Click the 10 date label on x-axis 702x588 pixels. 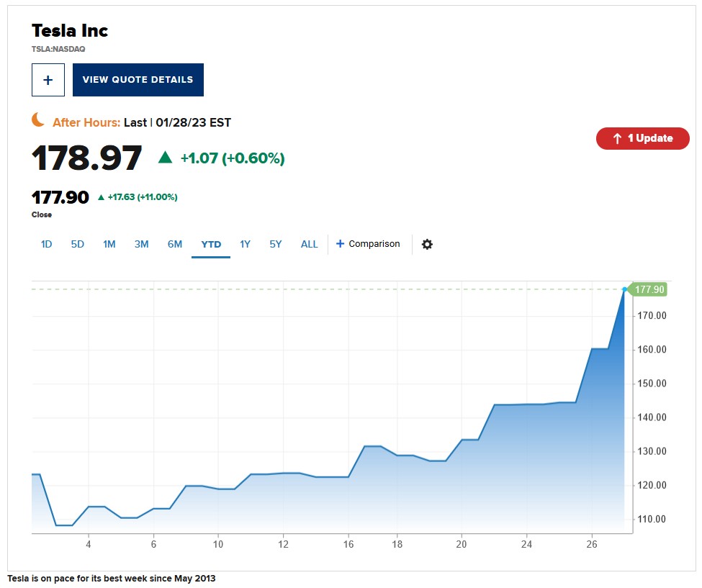218,544
